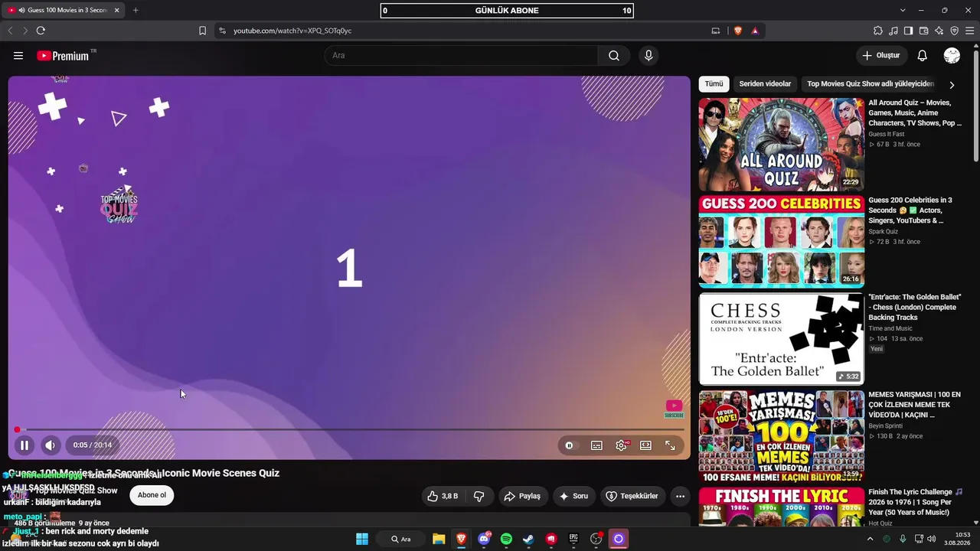
Task: Select the Seriden videolar chip
Action: coord(765,84)
